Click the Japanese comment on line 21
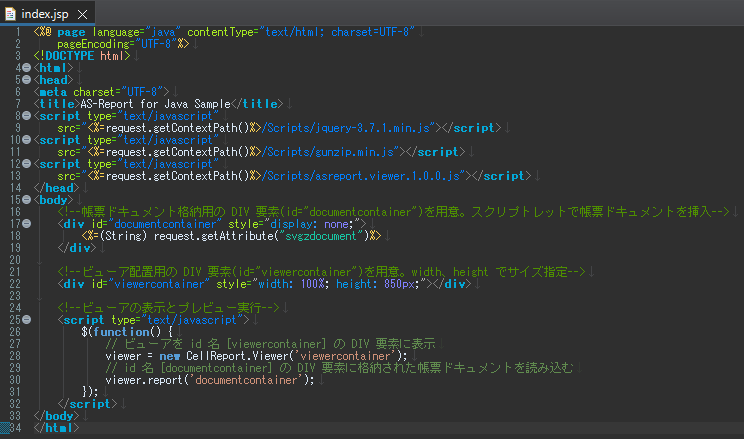Viewport: 744px width, 439px height. 321,272
